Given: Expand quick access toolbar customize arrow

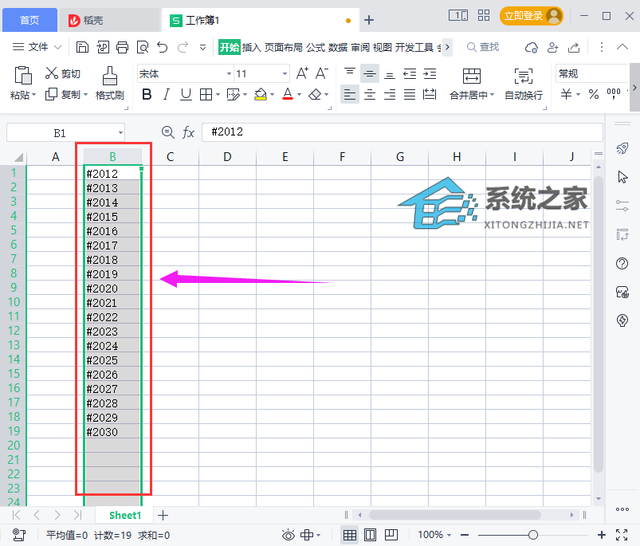Looking at the screenshot, I should (x=202, y=47).
